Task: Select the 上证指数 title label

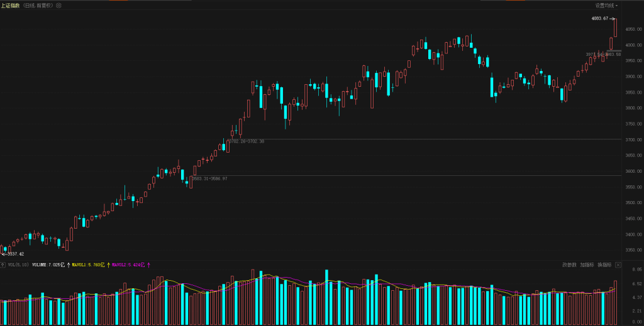Action: tap(10, 5)
